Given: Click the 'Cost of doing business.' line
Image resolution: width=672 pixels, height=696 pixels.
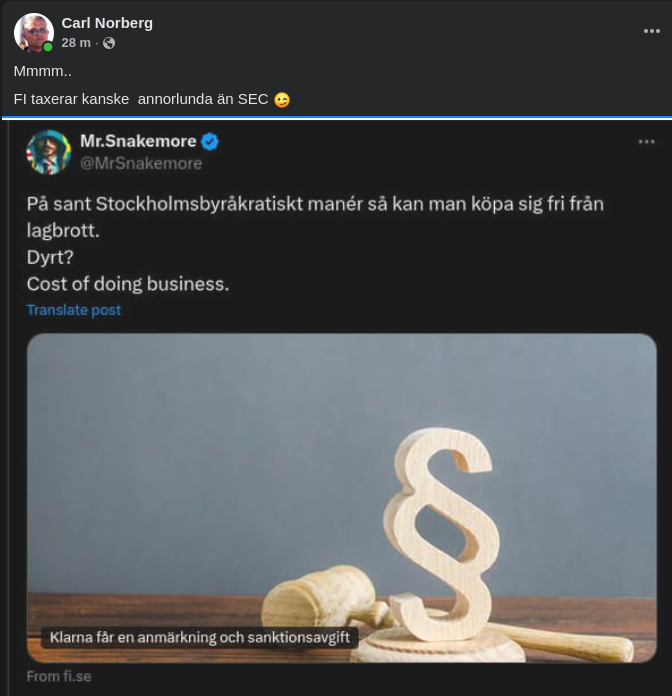Looking at the screenshot, I should [x=128, y=284].
